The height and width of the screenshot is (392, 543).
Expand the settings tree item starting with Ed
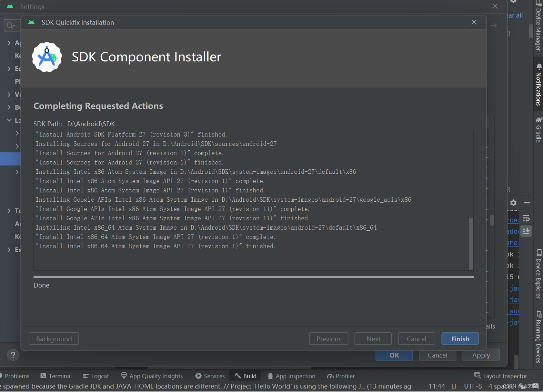pyautogui.click(x=9, y=69)
